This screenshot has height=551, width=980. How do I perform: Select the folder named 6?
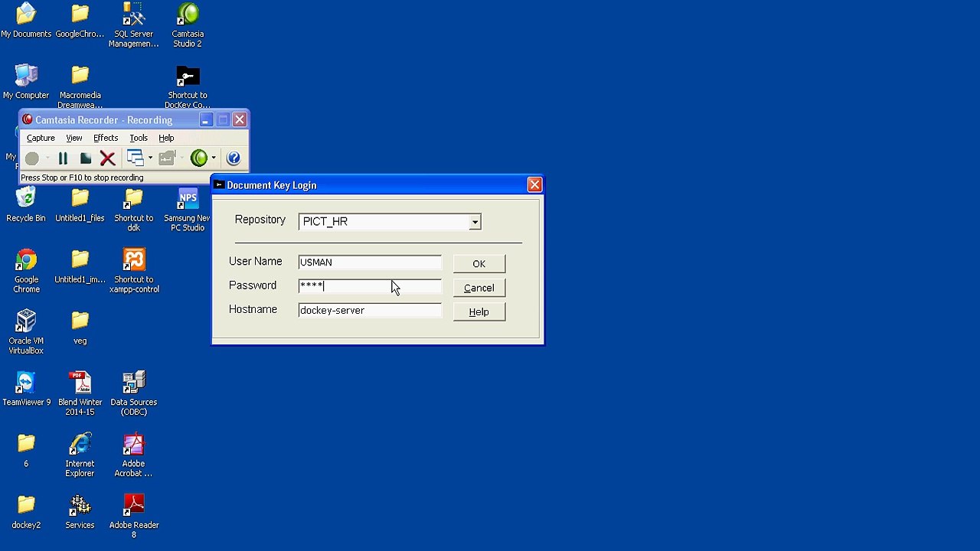click(26, 451)
